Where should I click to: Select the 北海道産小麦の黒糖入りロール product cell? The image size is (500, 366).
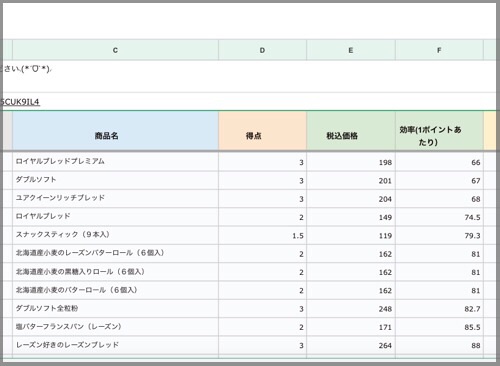coord(115,272)
